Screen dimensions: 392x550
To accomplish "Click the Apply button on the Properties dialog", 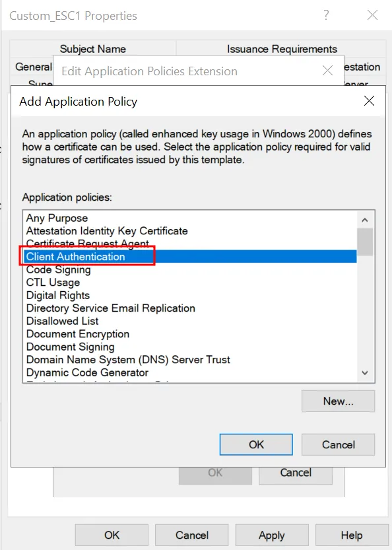I will pyautogui.click(x=271, y=535).
